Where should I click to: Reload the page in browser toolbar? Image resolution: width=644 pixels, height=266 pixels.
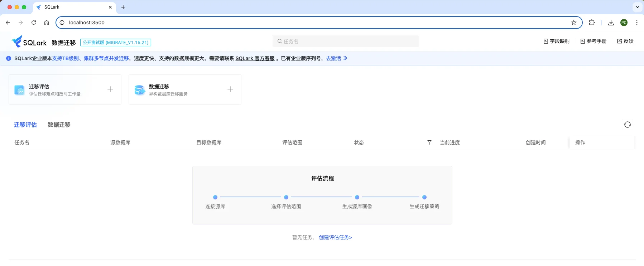pos(34,23)
